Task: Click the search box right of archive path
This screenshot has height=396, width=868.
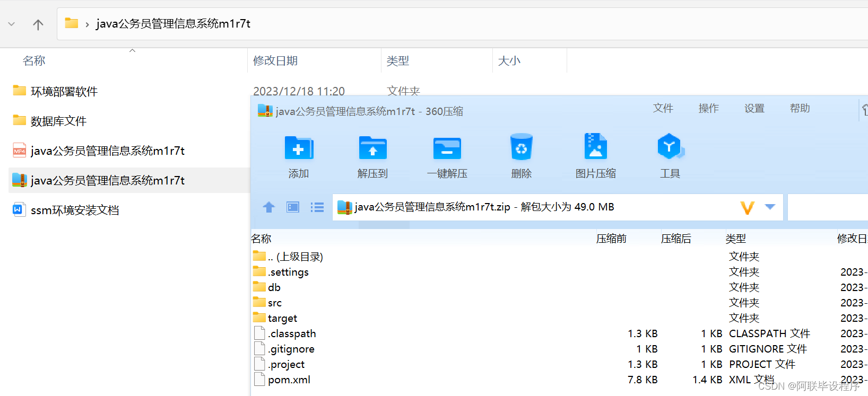Action: click(x=828, y=207)
